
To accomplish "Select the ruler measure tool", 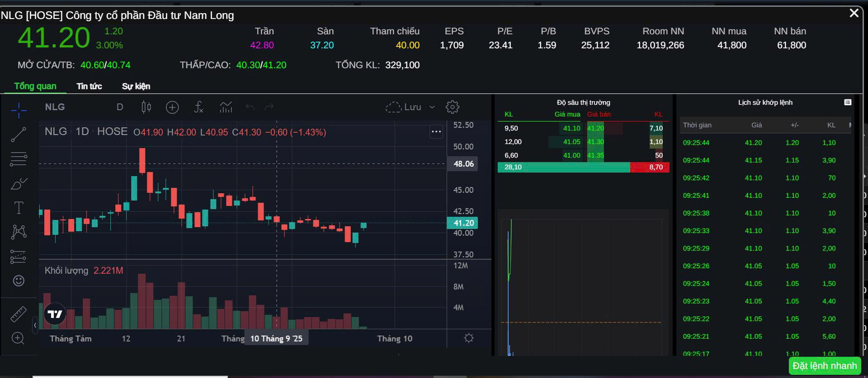I will tap(19, 314).
